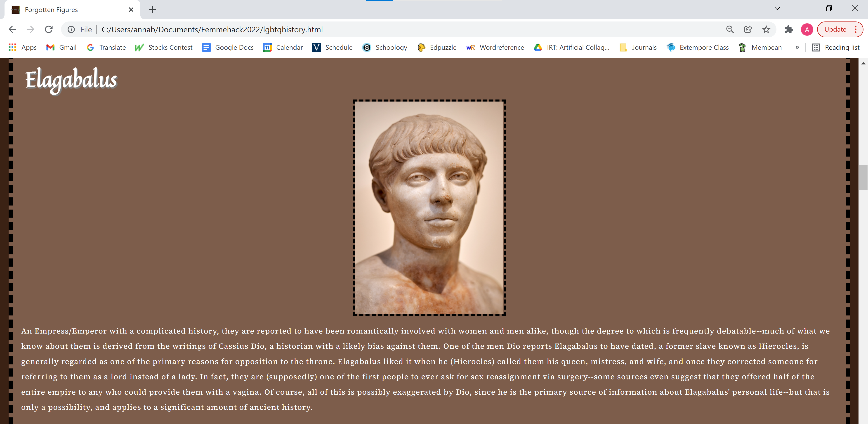Open the tab search chevron
Viewport: 868px width, 424px height.
[x=777, y=8]
